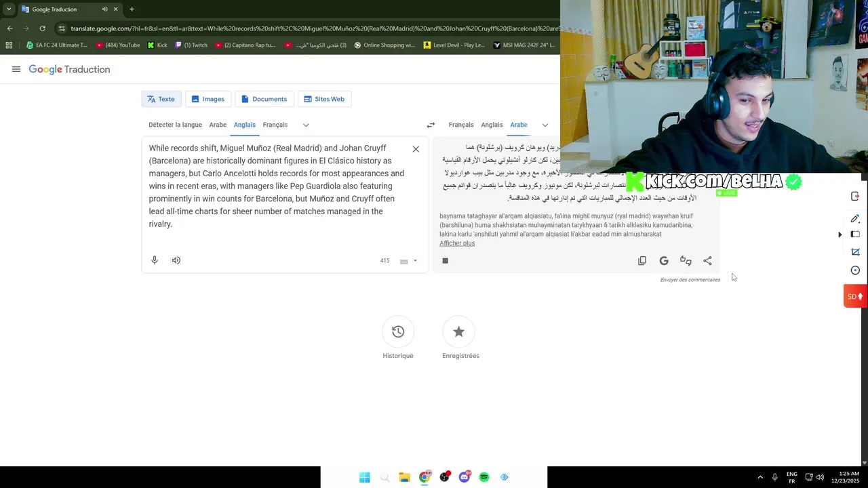This screenshot has height=488, width=868.
Task: View site information icon in address bar
Action: (x=62, y=28)
